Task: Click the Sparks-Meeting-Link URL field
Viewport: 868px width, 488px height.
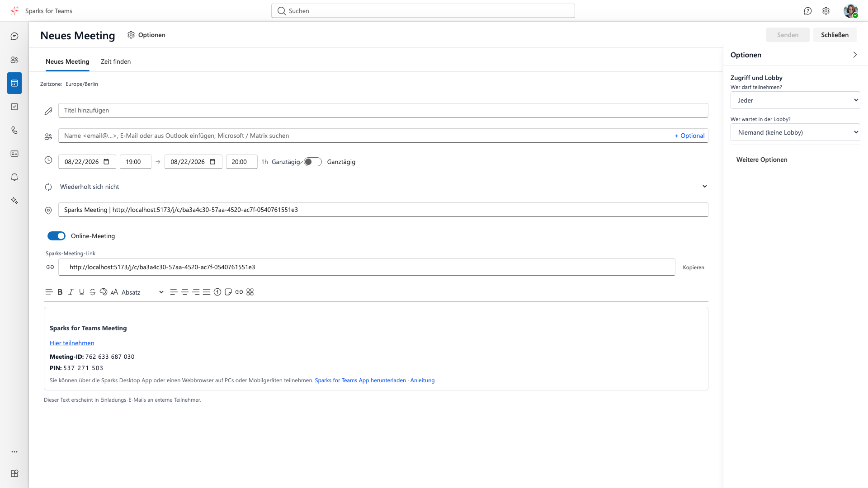Action: [367, 267]
